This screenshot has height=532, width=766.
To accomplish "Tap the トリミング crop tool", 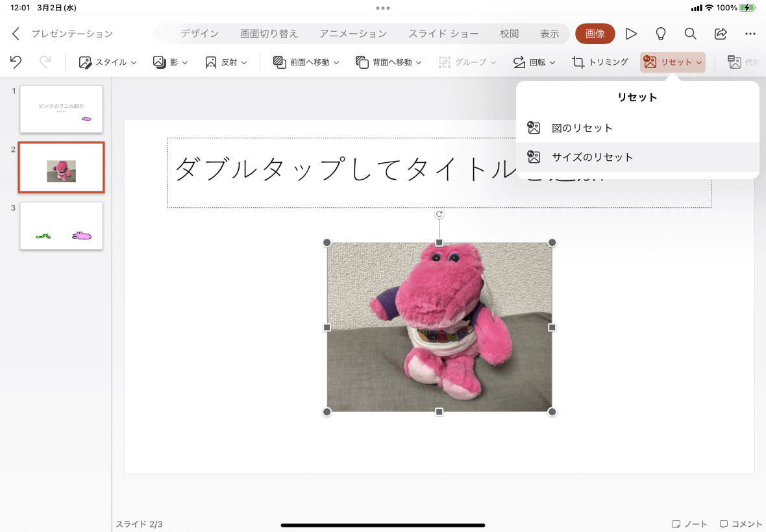I will pos(600,62).
